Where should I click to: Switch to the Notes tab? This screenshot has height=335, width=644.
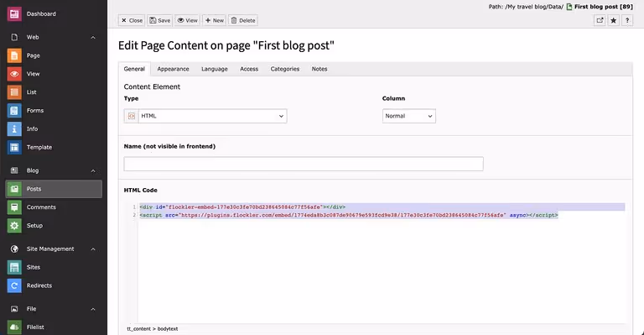[x=319, y=69]
